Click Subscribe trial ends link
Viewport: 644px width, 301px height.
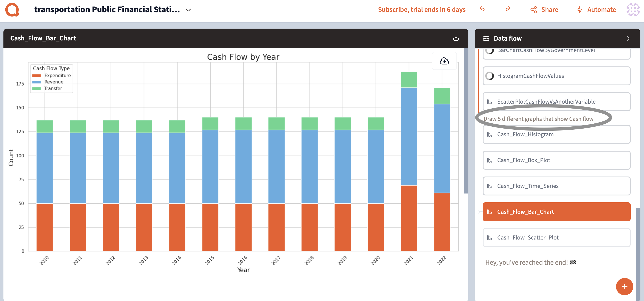pyautogui.click(x=422, y=9)
